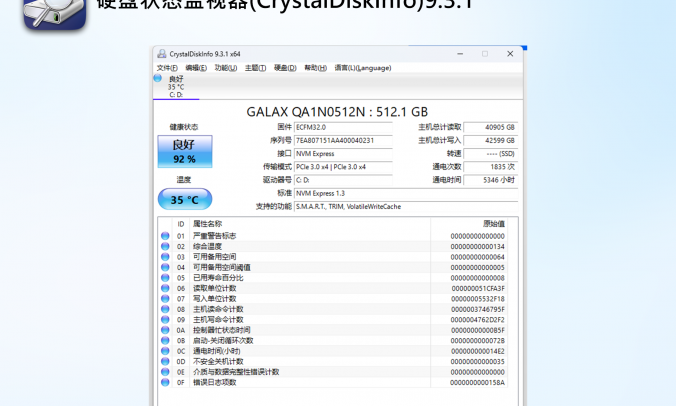
Task: Select the 不安全关机计数 attribute name
Action: 218,362
